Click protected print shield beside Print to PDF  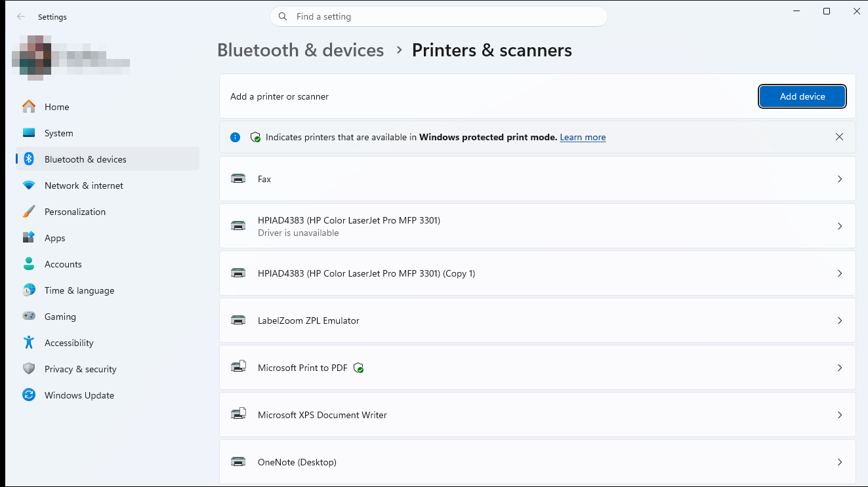(358, 368)
